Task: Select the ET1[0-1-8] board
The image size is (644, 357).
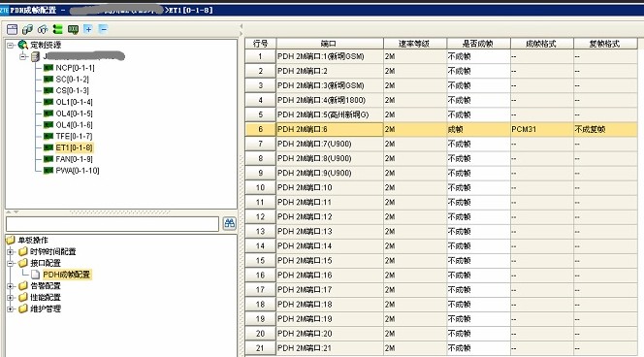Action: pyautogui.click(x=74, y=147)
